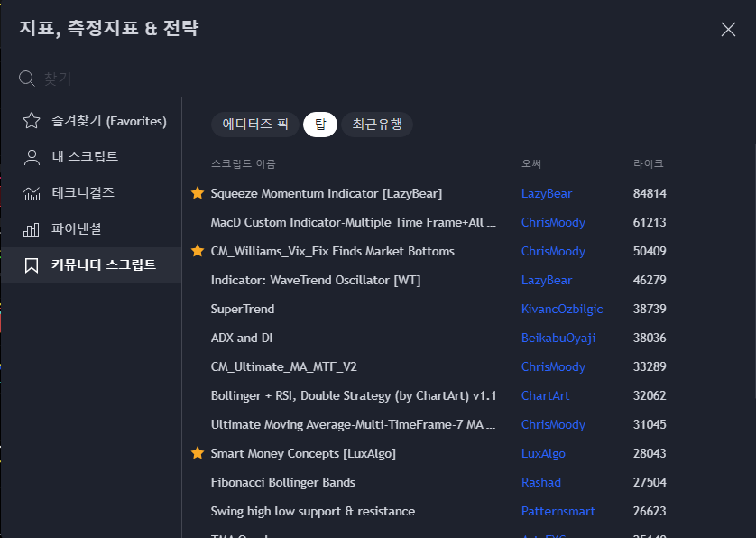Open KivancOzbilgic author link
This screenshot has height=538, width=756.
(562, 310)
